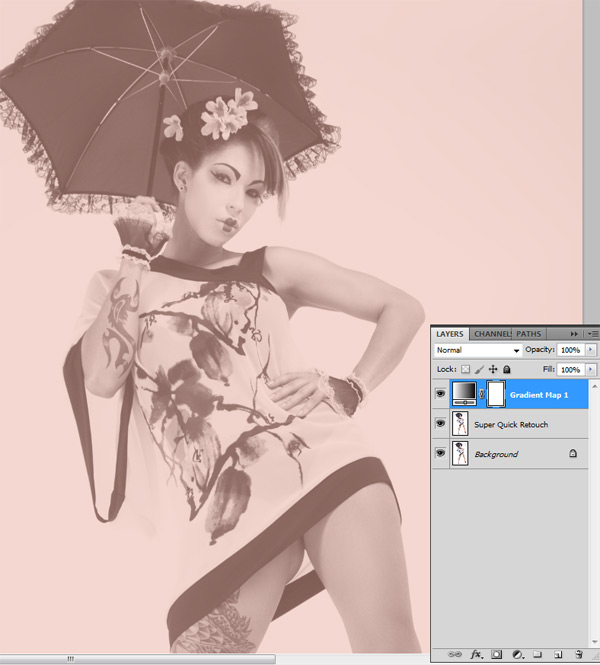Open the Fill slider arrow
This screenshot has height=665, width=600.
pos(590,369)
